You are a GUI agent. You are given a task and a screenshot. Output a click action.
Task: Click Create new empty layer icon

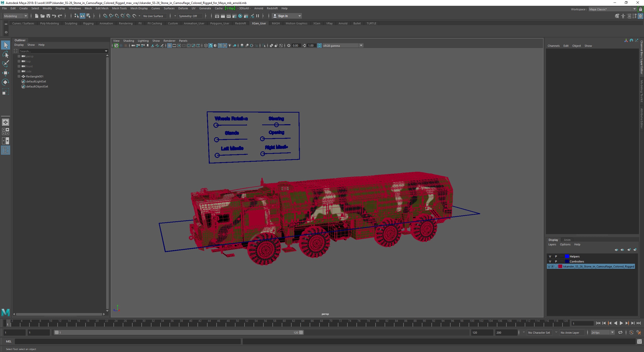[x=629, y=250]
